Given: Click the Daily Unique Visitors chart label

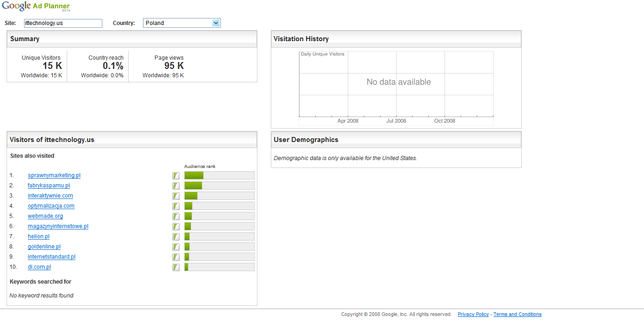Looking at the screenshot, I should click(x=323, y=54).
